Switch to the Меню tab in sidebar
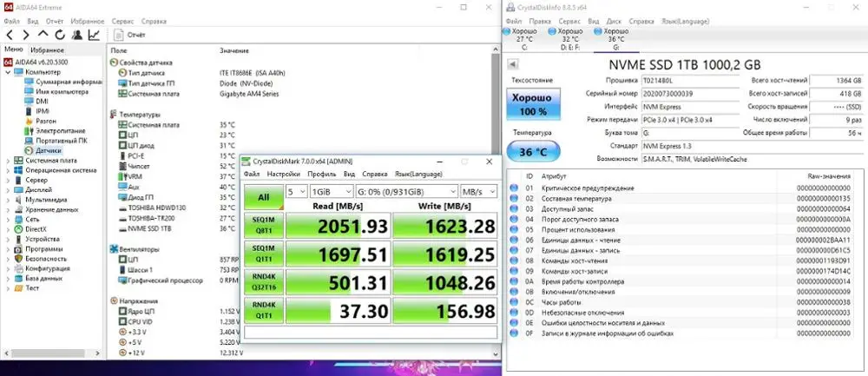 pyautogui.click(x=14, y=49)
